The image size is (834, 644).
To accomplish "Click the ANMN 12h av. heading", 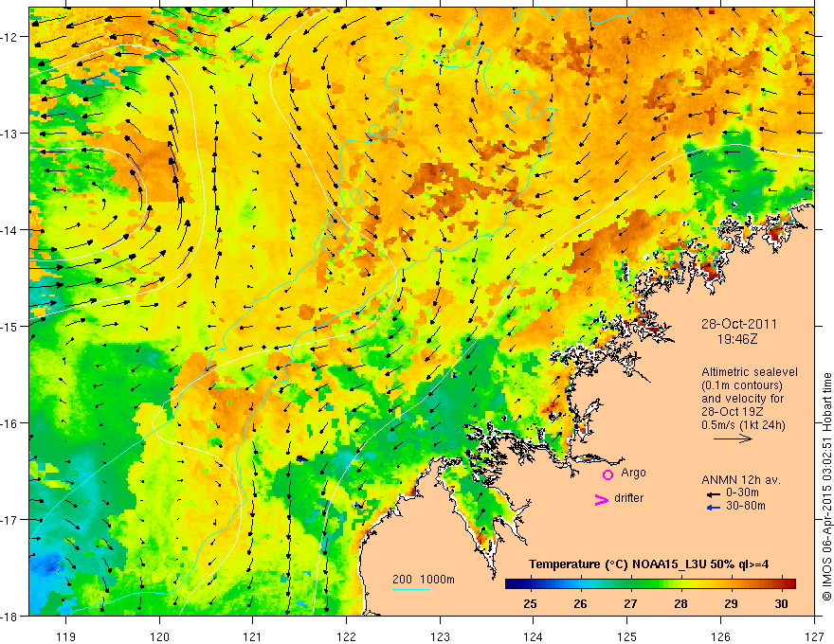I will (741, 480).
